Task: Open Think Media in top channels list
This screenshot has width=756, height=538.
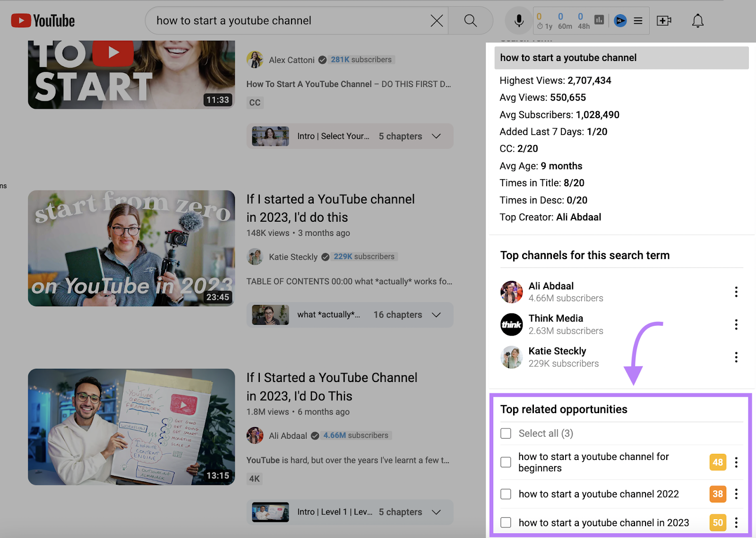Action: (x=556, y=319)
